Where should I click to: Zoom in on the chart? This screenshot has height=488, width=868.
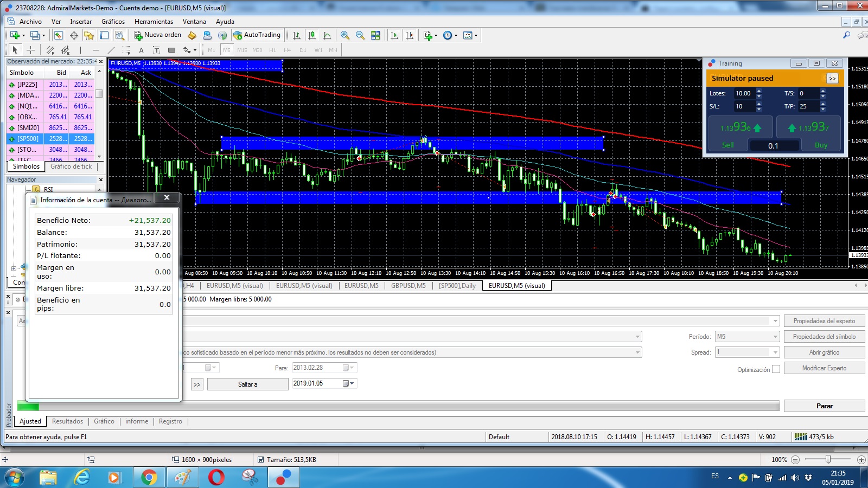click(345, 35)
